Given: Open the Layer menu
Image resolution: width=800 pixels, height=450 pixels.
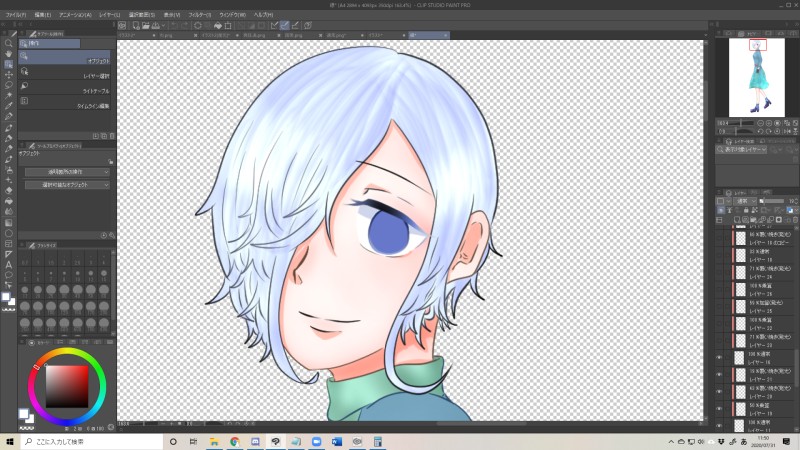Looking at the screenshot, I should (x=110, y=15).
